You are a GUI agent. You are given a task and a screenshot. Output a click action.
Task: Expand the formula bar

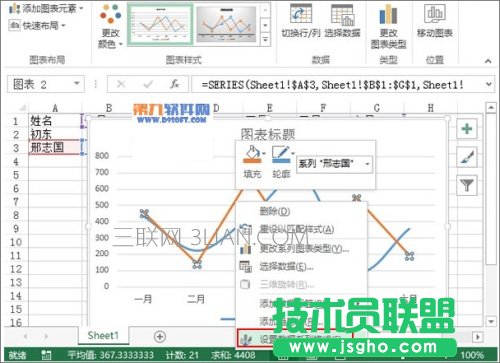tap(489, 84)
